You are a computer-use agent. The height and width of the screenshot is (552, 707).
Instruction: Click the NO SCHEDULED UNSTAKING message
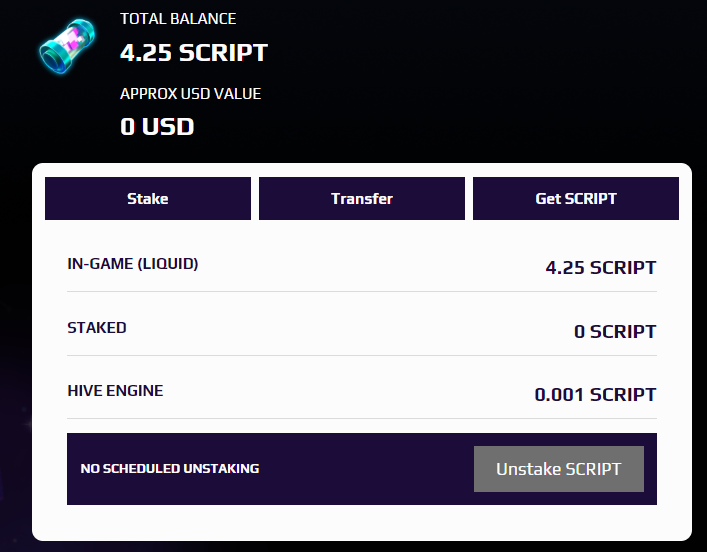170,469
